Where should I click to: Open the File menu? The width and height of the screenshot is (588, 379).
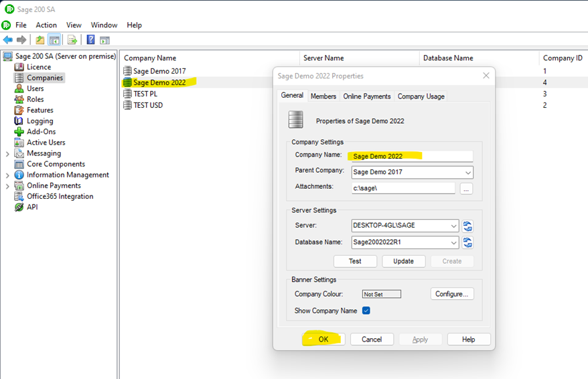click(21, 25)
